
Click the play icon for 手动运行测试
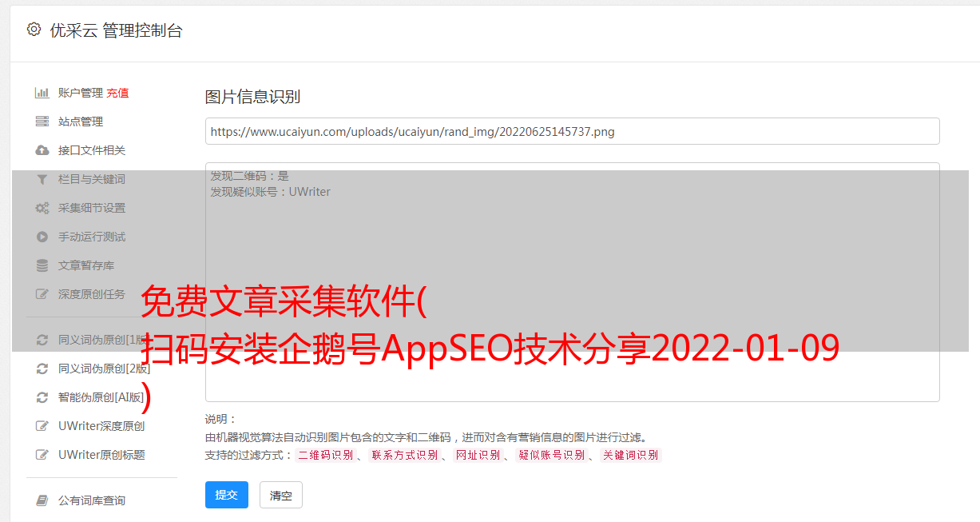tap(42, 237)
